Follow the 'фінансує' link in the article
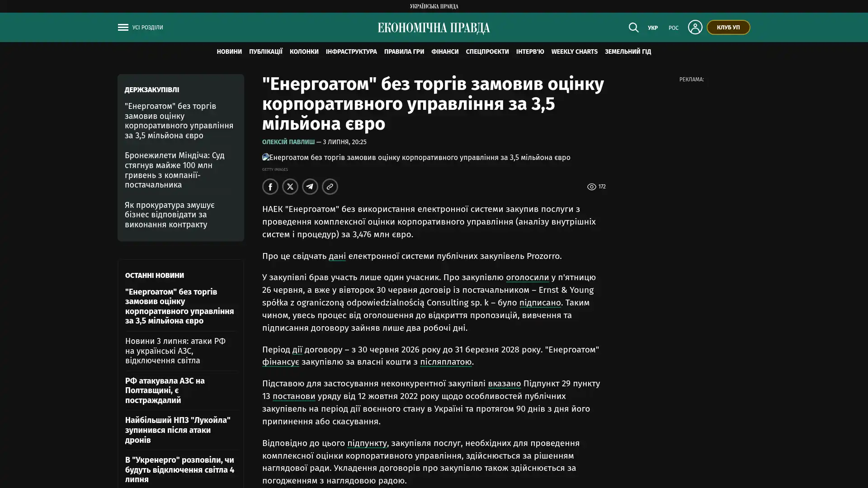Image resolution: width=868 pixels, height=488 pixels. click(281, 362)
